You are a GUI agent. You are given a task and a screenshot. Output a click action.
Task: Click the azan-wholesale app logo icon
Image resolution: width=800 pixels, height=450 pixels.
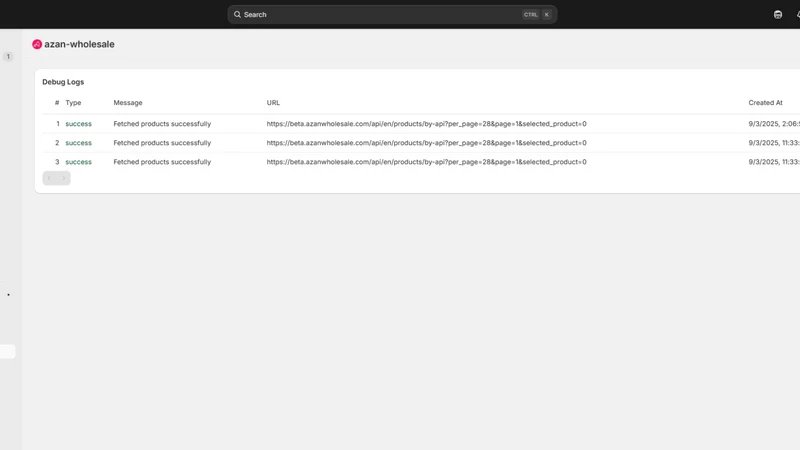(37, 44)
